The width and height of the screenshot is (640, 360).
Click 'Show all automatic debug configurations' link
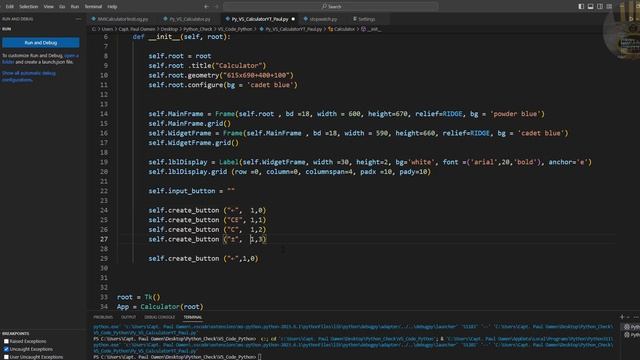(29, 76)
